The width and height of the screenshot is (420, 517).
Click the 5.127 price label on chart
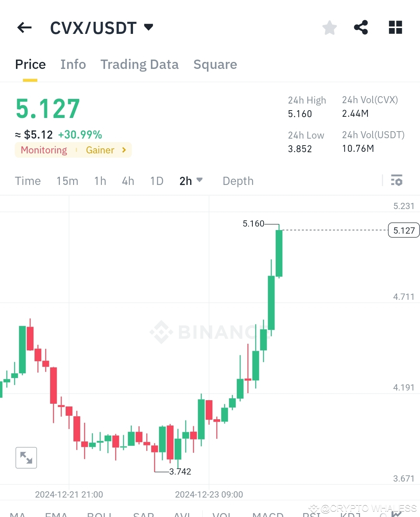pos(403,230)
